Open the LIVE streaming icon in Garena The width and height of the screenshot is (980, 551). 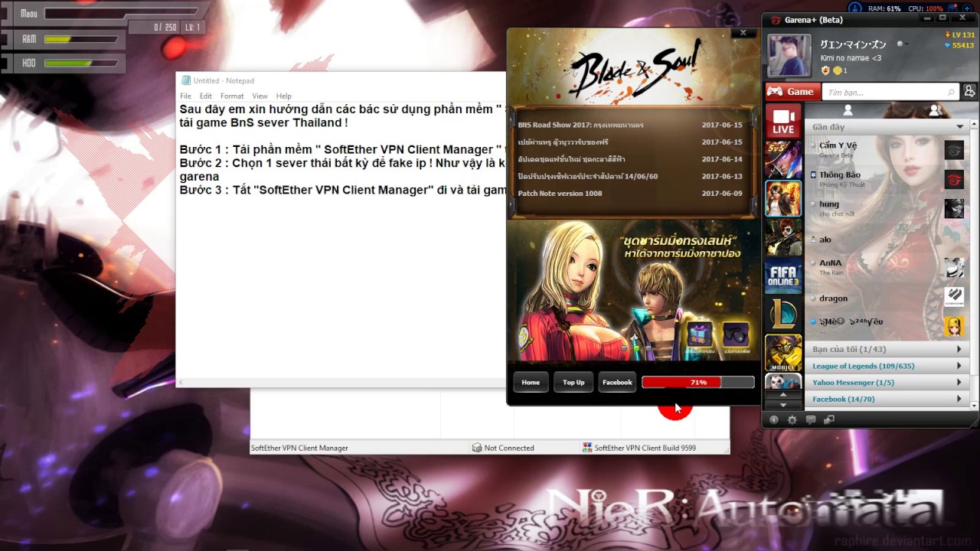(x=783, y=122)
